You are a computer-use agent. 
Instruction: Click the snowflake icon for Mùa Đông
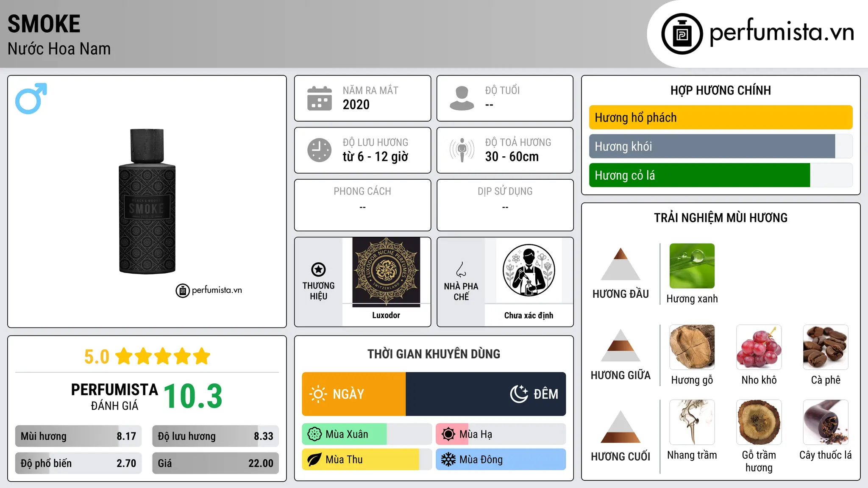pyautogui.click(x=448, y=460)
